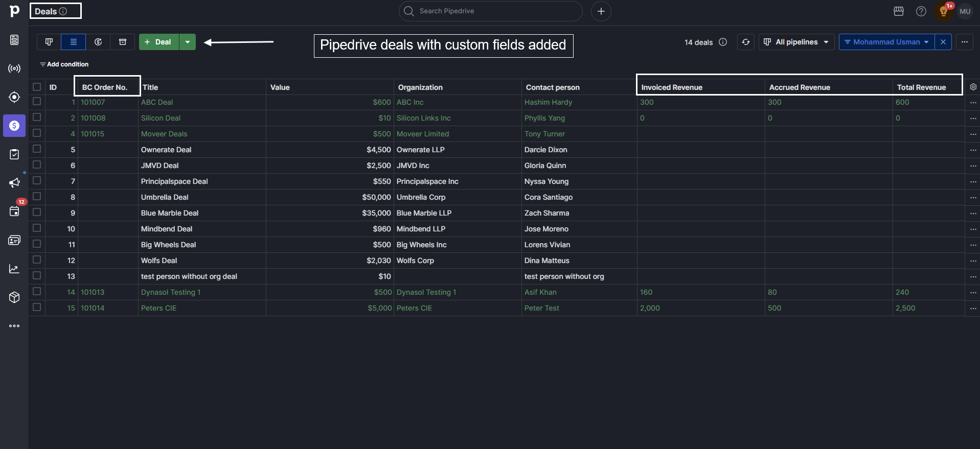Check the Ownerate Deal row checkbox
980x449 pixels.
[x=37, y=149]
